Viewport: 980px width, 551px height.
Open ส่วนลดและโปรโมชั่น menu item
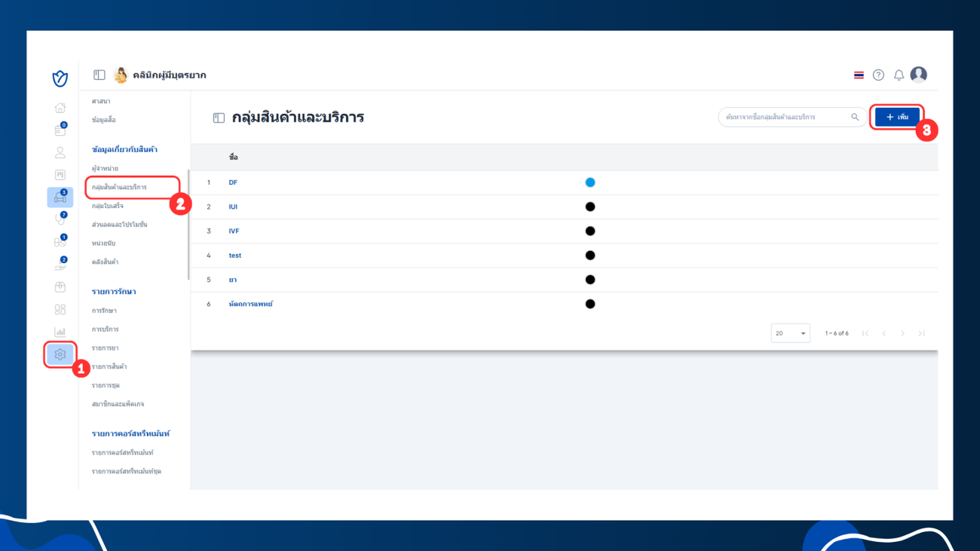pyautogui.click(x=119, y=225)
